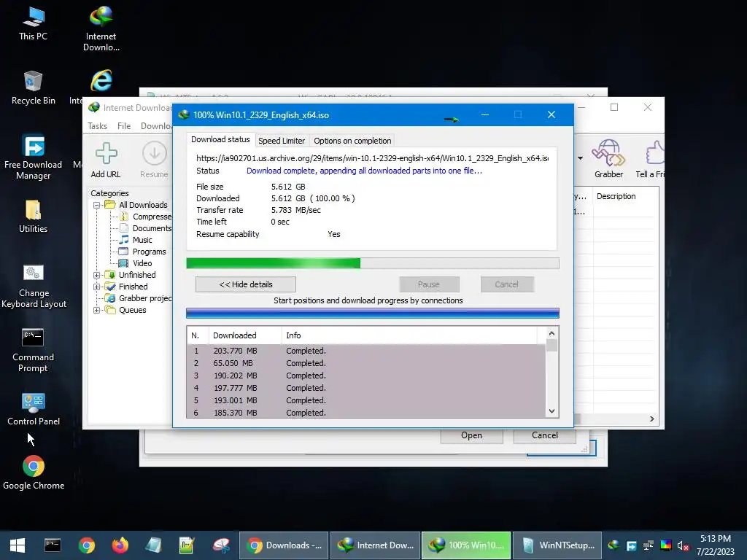Click the connections list scroll down arrow
Screen dimensions: 747x560
551,411
